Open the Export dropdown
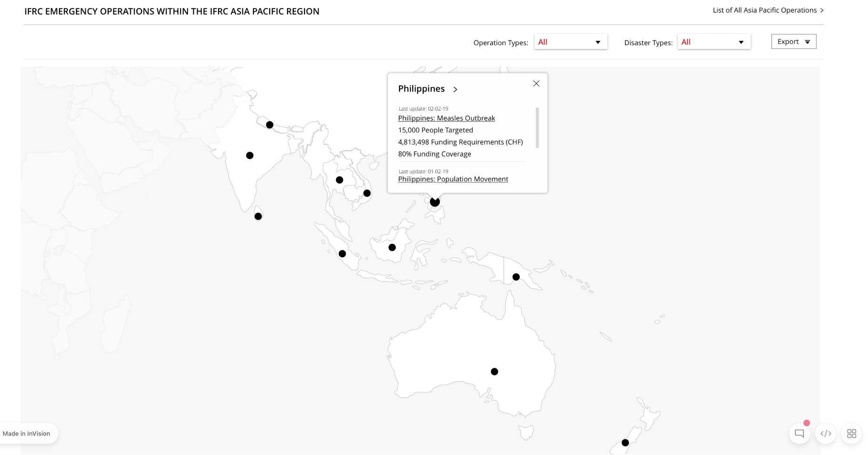Image resolution: width=868 pixels, height=455 pixels. tap(794, 41)
